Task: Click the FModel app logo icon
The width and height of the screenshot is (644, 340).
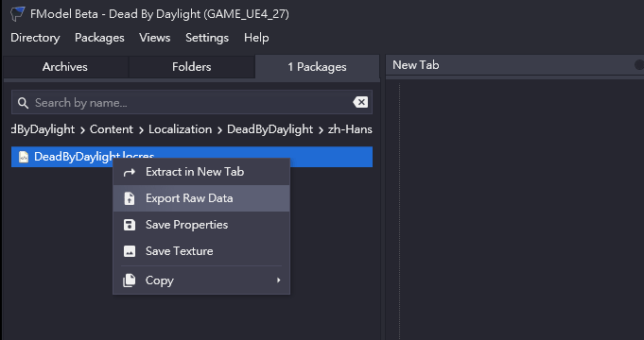Action: pyautogui.click(x=18, y=14)
